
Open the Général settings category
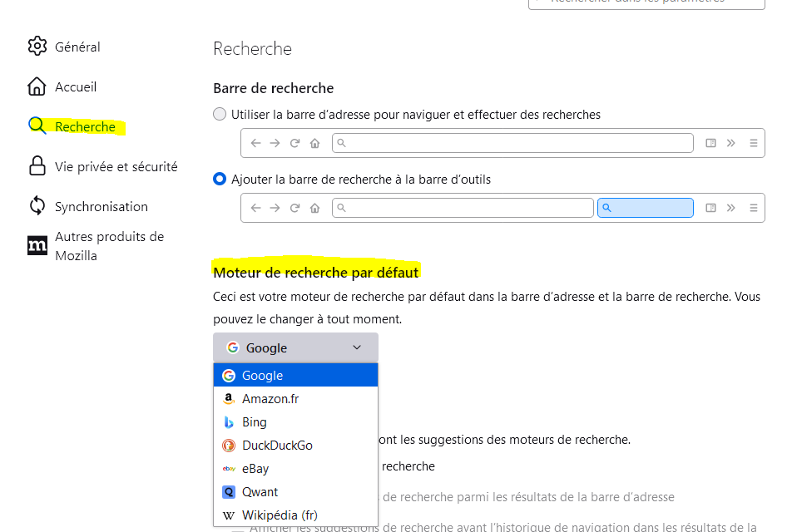pos(64,47)
